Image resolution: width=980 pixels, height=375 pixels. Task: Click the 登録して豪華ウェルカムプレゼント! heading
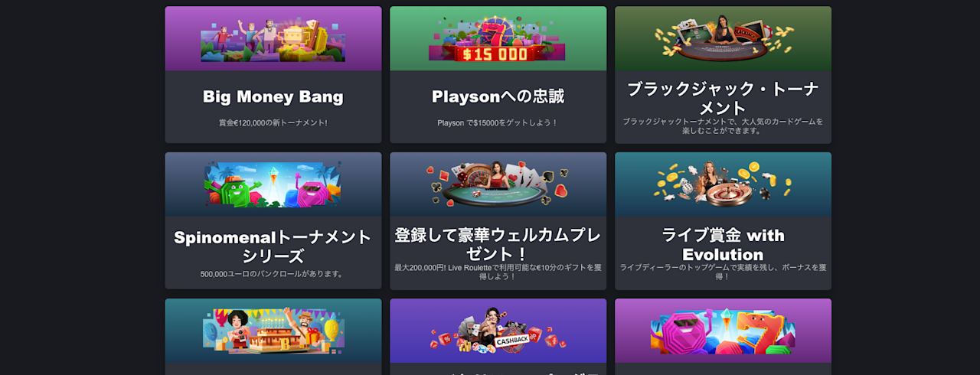click(498, 244)
